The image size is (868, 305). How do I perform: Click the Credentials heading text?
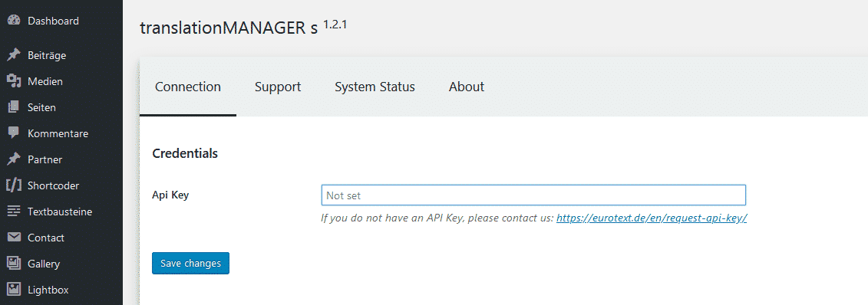(x=185, y=153)
